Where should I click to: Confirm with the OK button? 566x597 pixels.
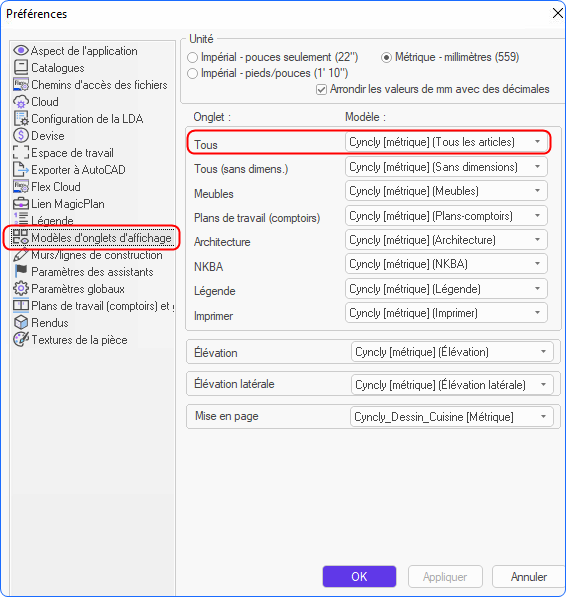click(x=359, y=576)
